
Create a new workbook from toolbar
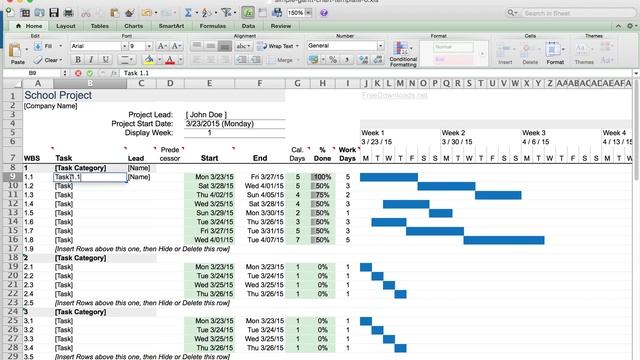(10, 13)
